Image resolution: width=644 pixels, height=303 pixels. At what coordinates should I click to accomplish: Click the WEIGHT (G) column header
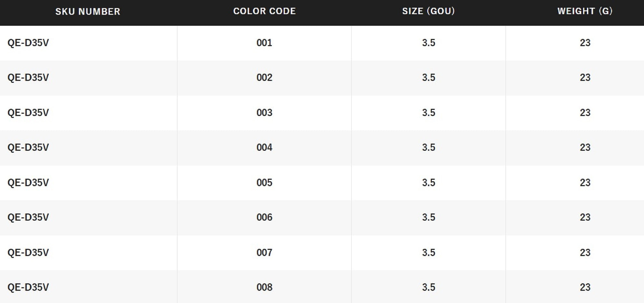point(585,11)
